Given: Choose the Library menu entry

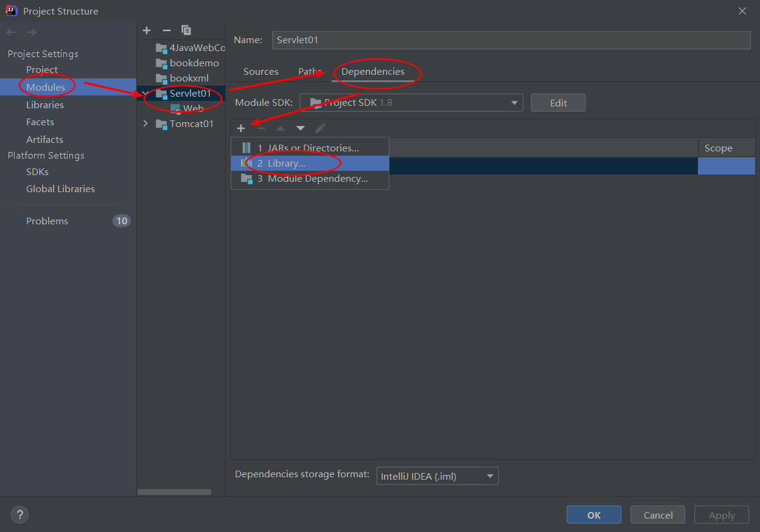Looking at the screenshot, I should click(310, 164).
